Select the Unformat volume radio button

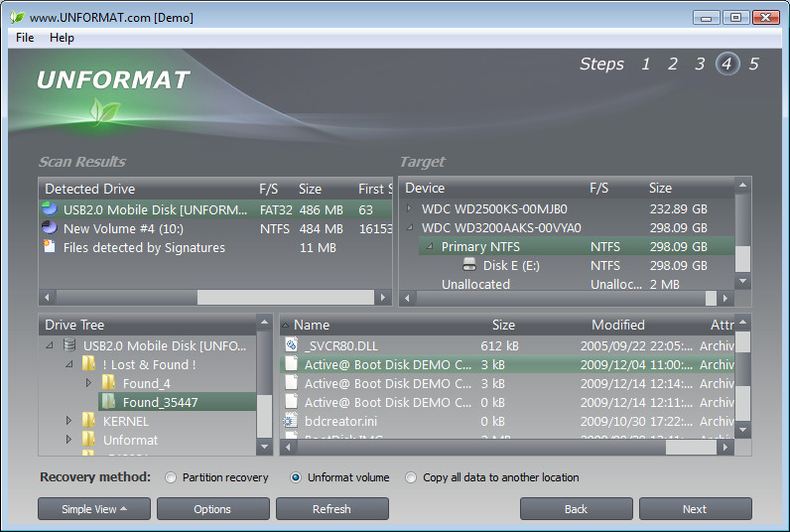coord(296,477)
